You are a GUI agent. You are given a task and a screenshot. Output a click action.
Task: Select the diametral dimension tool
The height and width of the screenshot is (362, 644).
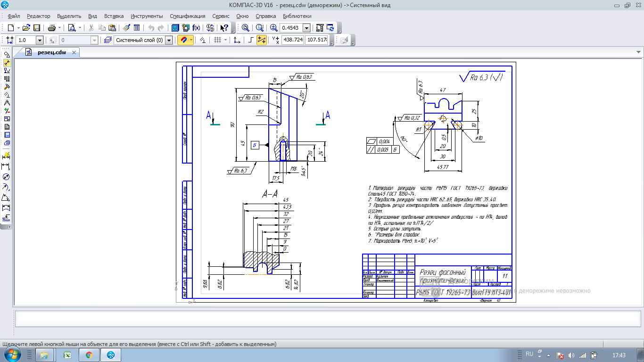pyautogui.click(x=6, y=177)
